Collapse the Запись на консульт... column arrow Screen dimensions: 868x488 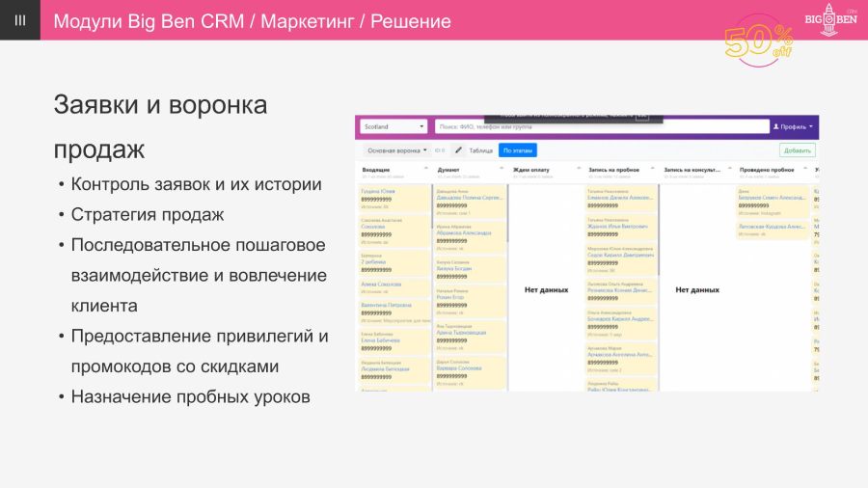[730, 168]
